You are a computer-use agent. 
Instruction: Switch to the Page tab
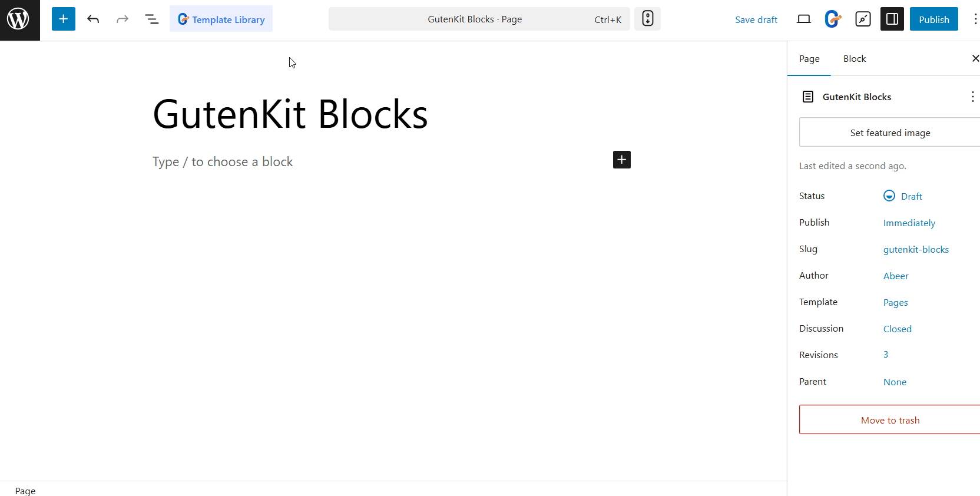tap(809, 59)
